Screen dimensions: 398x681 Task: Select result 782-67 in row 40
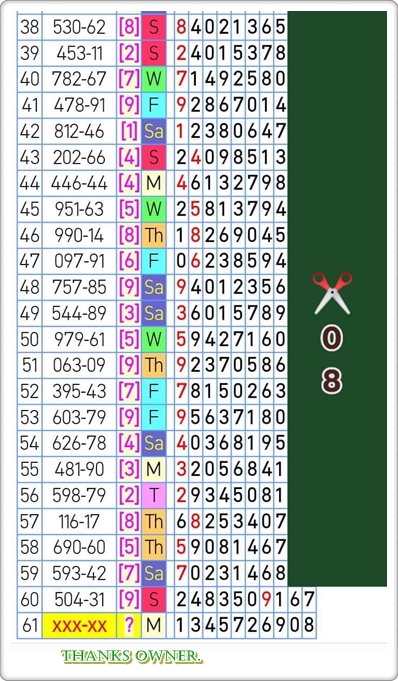point(80,79)
